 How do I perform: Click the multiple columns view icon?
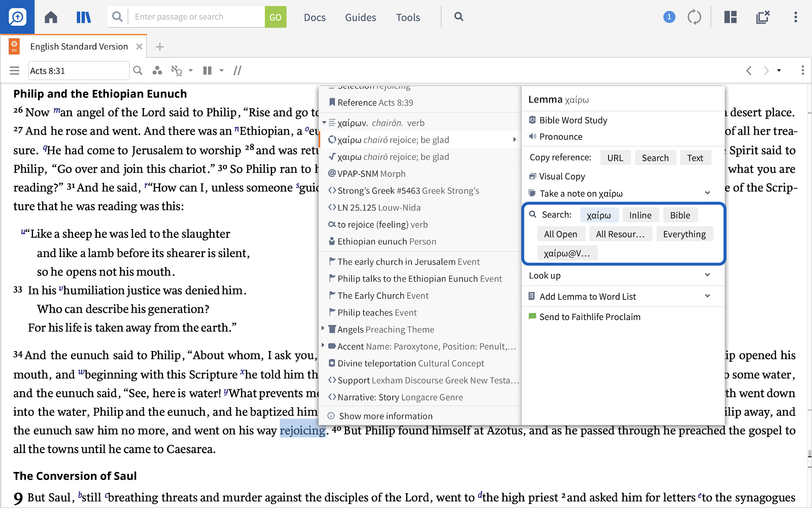pos(207,71)
